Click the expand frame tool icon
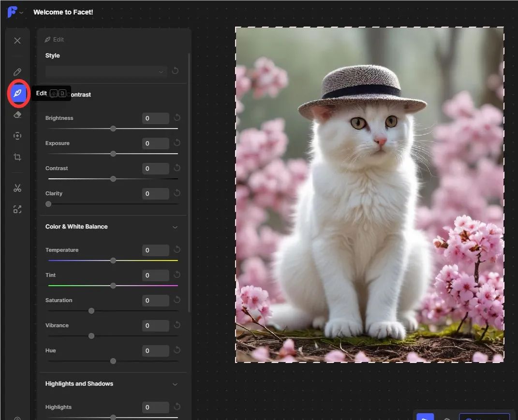 tap(17, 209)
